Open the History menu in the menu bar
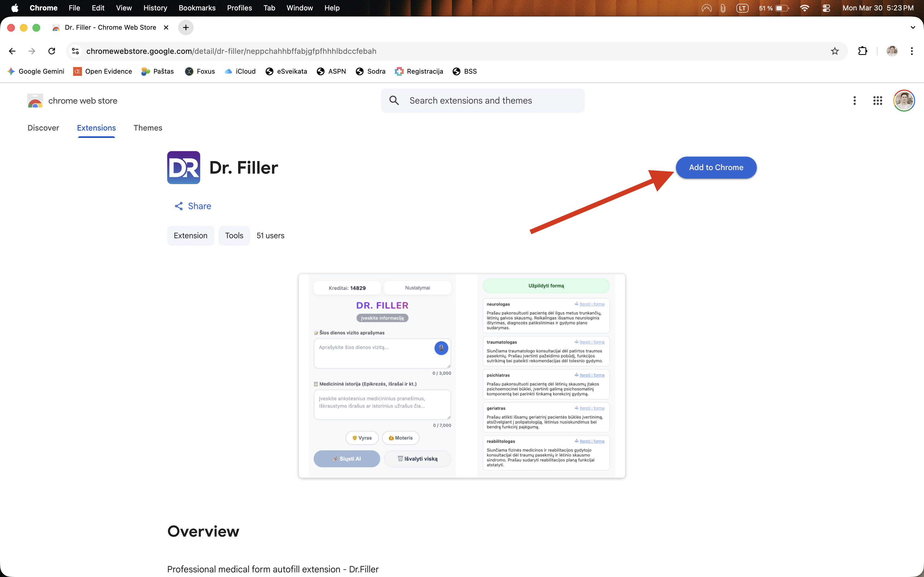 pyautogui.click(x=155, y=8)
